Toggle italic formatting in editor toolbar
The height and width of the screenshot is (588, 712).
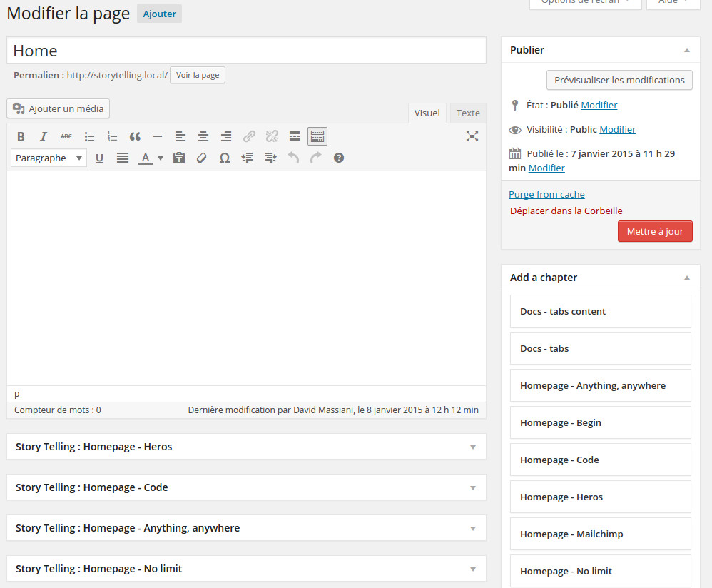(44, 136)
